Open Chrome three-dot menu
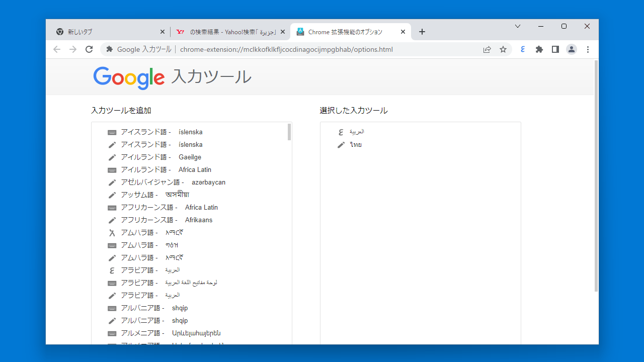 coord(588,49)
